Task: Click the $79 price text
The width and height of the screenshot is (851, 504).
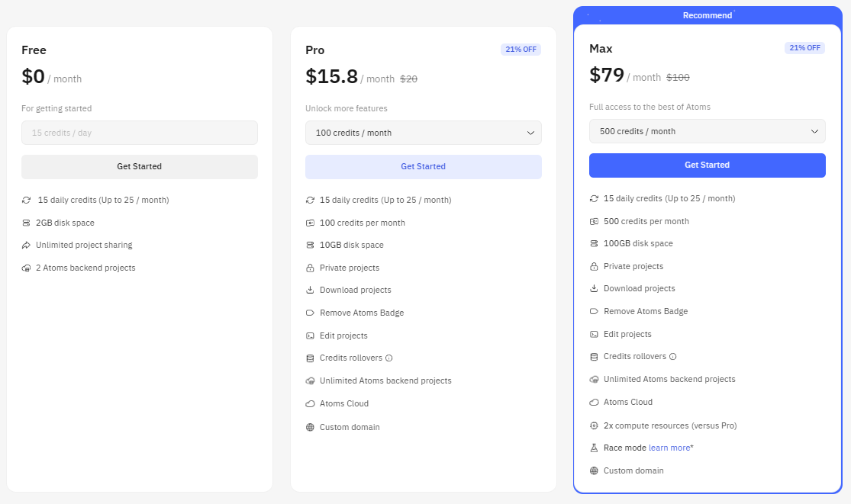Action: click(x=607, y=75)
